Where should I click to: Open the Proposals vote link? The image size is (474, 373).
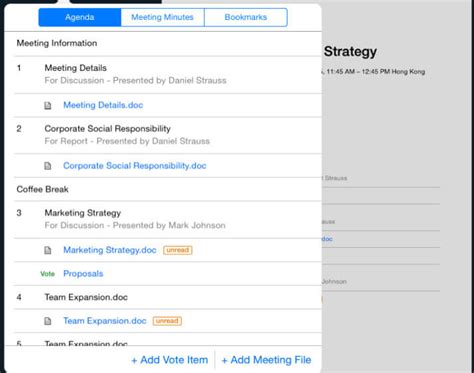[83, 274]
